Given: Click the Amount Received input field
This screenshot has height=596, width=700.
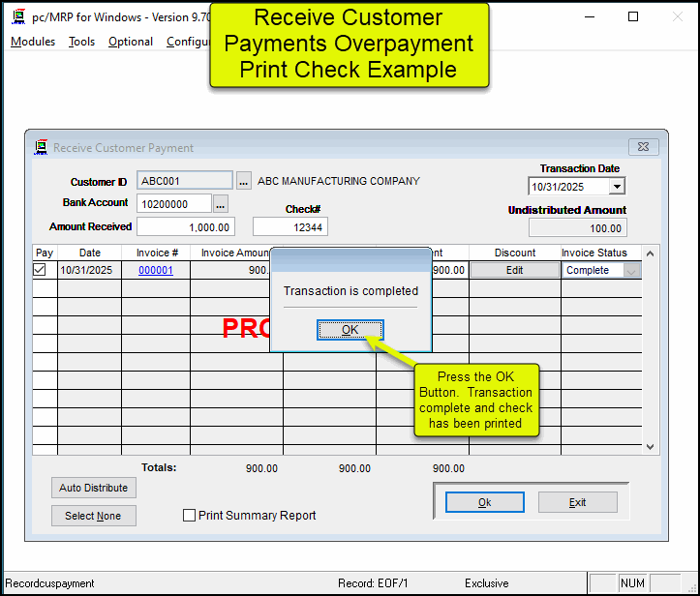Looking at the screenshot, I should pos(186,226).
